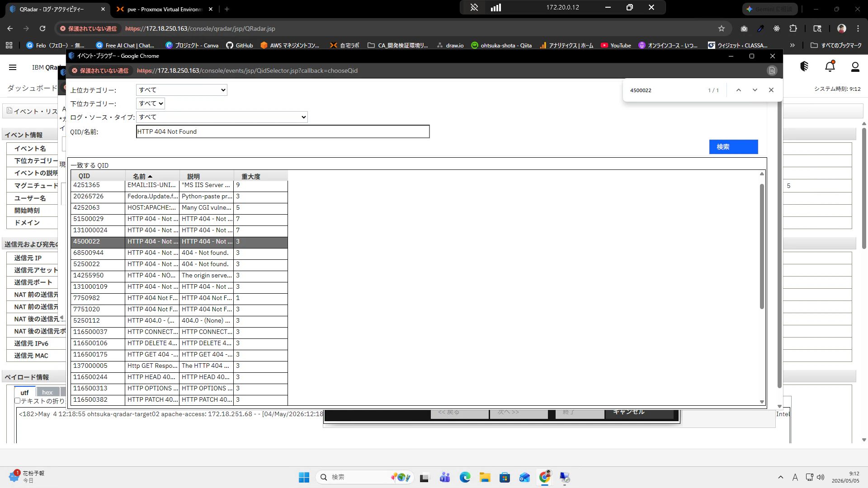The image size is (868, 488).
Task: Close the find-in-page bar
Action: (x=771, y=90)
